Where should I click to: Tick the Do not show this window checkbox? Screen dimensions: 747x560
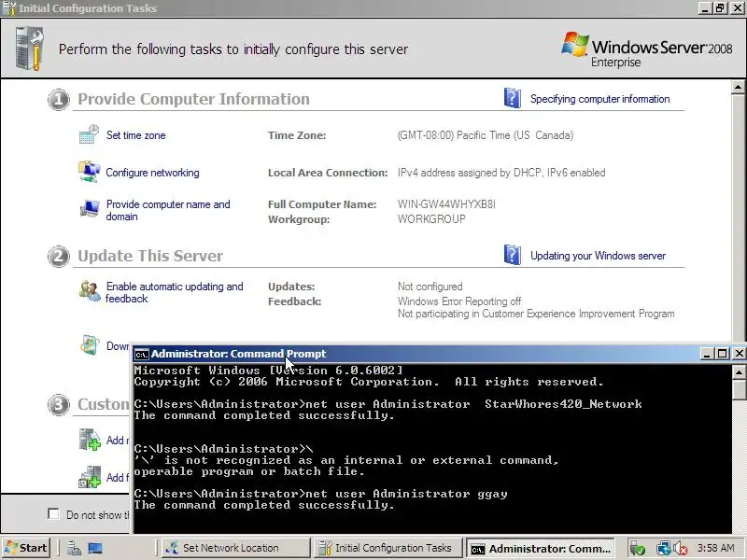click(x=54, y=514)
